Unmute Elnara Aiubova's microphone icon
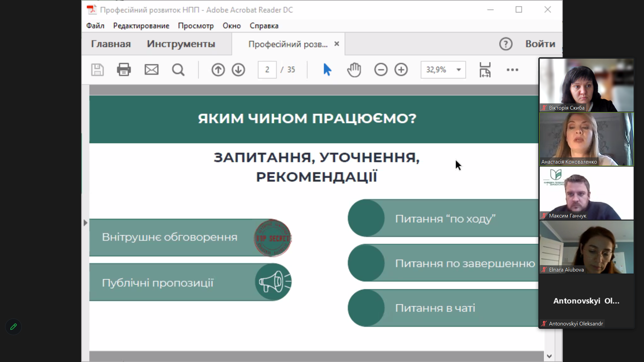The width and height of the screenshot is (644, 362). click(x=544, y=270)
